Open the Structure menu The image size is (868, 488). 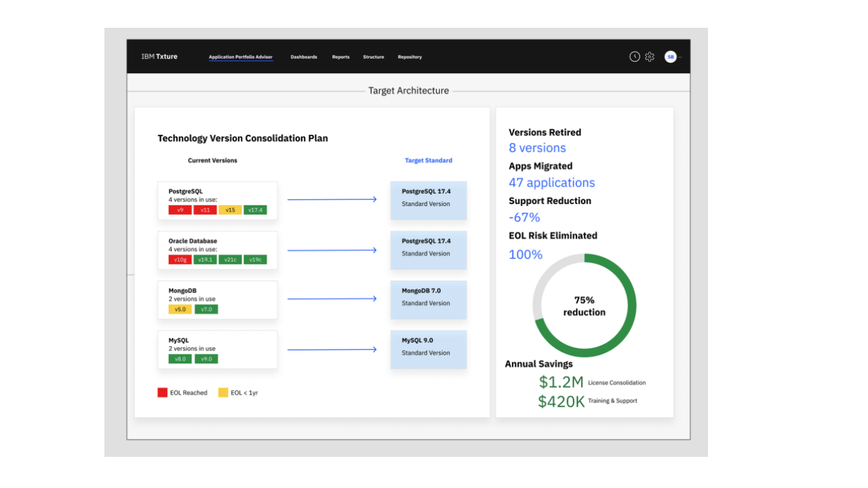tap(374, 57)
